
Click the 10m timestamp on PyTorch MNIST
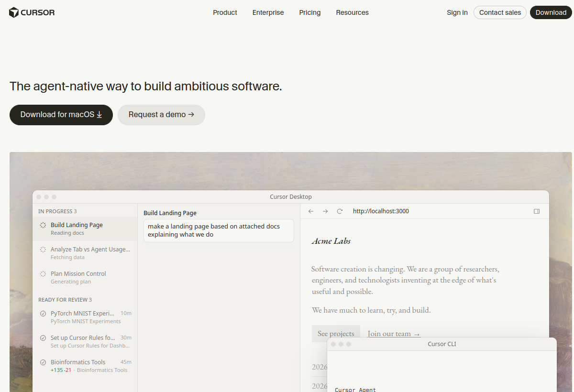point(126,313)
